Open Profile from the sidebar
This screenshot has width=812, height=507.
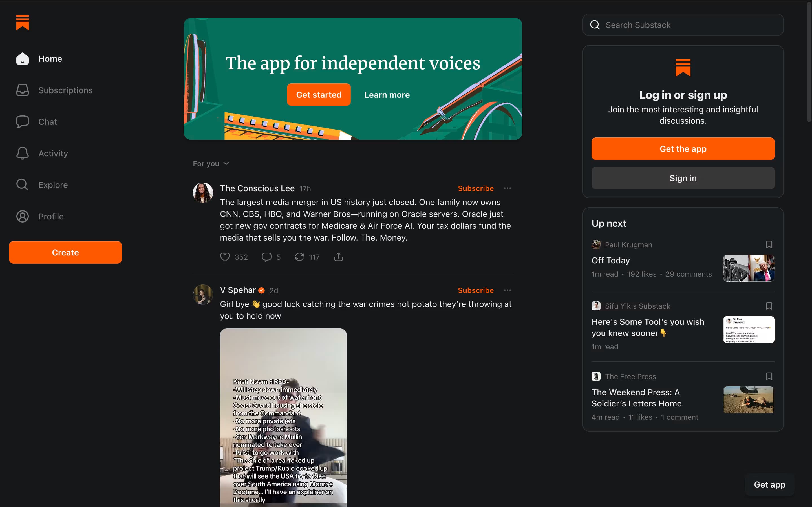tap(22, 216)
